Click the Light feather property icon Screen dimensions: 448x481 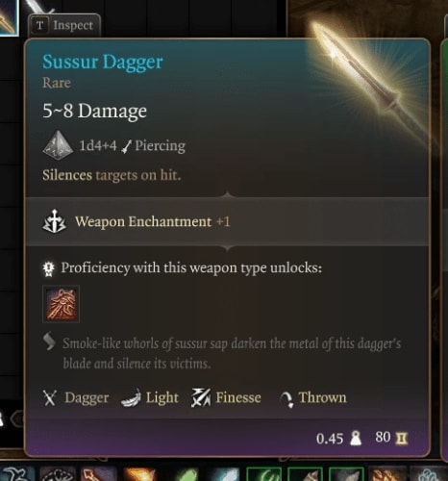click(131, 398)
